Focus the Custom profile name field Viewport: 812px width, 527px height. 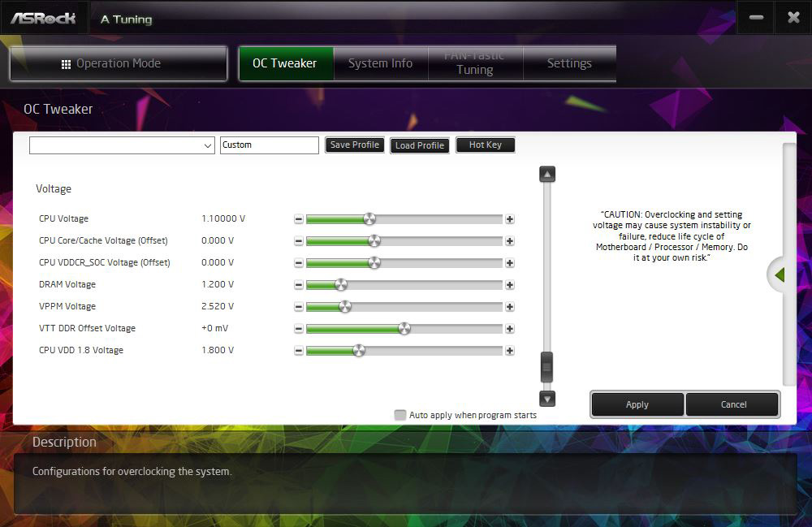pos(270,145)
